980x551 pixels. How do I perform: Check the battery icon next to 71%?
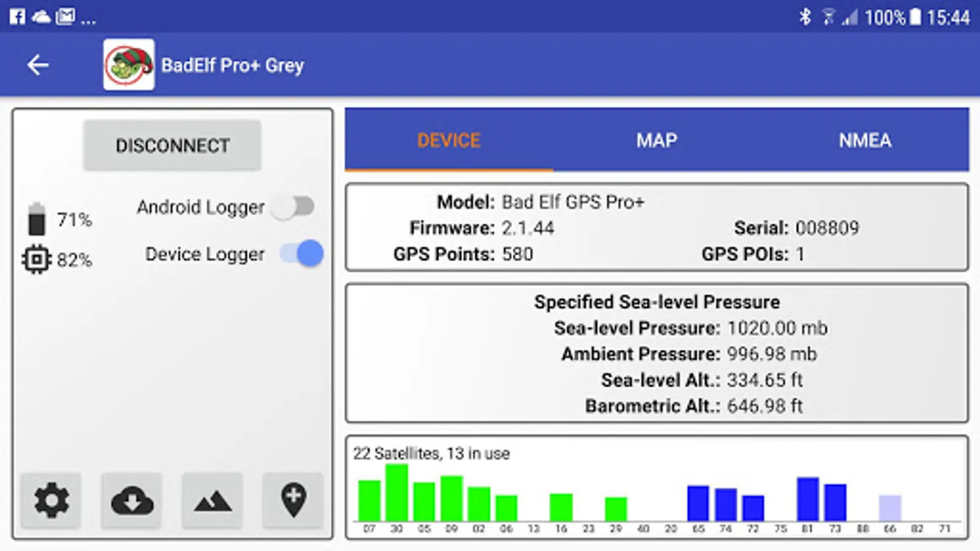coord(37,219)
